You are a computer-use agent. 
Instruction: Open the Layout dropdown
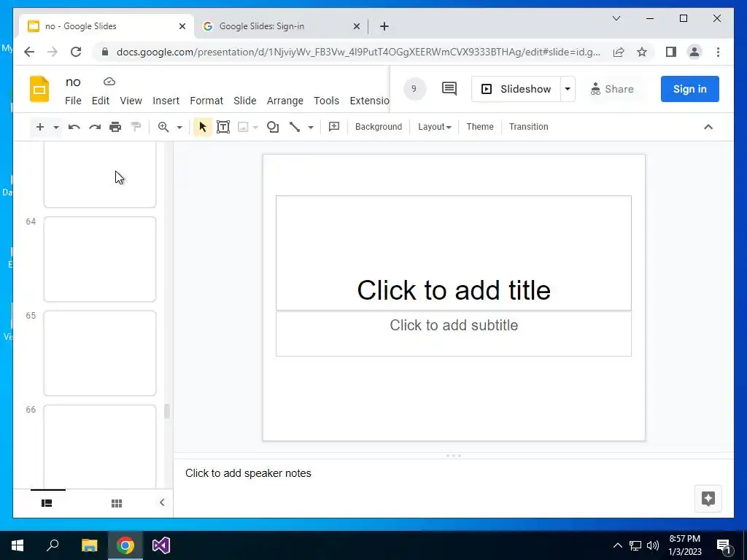(x=435, y=127)
